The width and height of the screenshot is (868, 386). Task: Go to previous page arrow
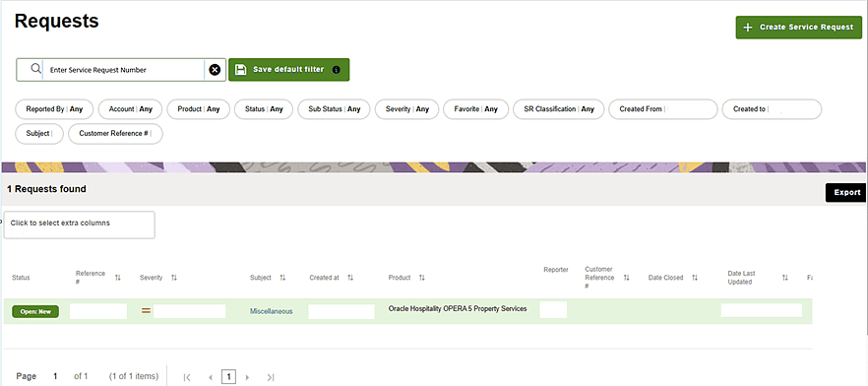pos(211,377)
